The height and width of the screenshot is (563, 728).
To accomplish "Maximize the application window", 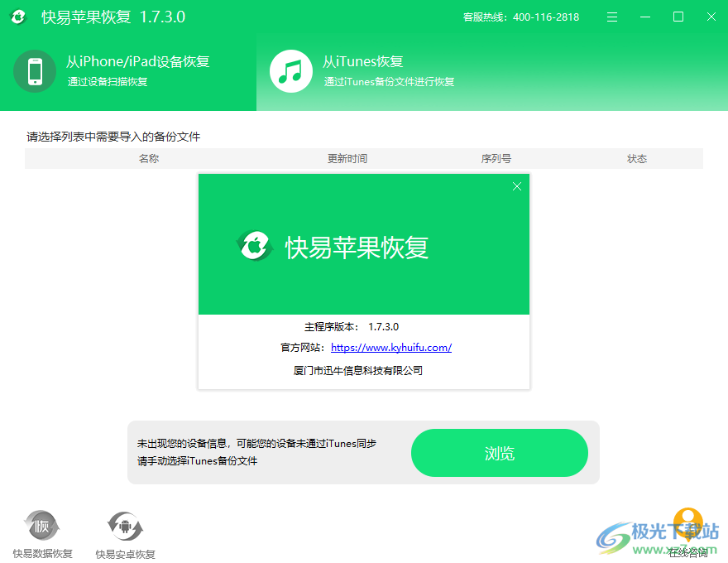I will pos(678,17).
